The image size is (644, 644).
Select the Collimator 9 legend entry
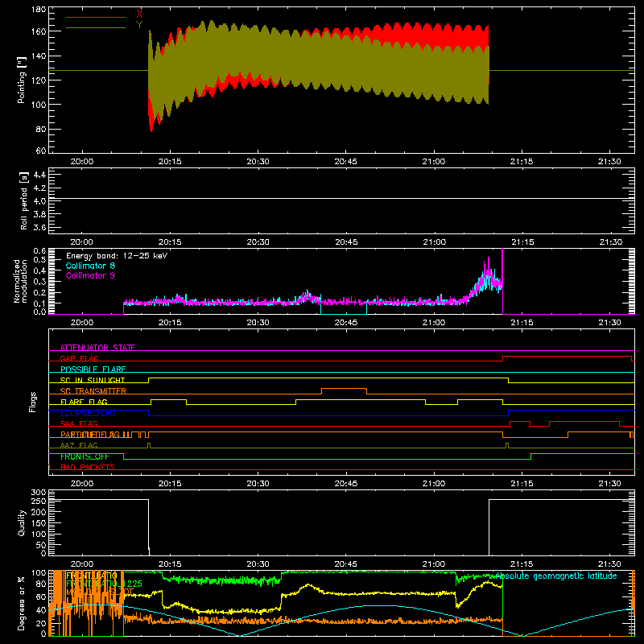(x=90, y=275)
